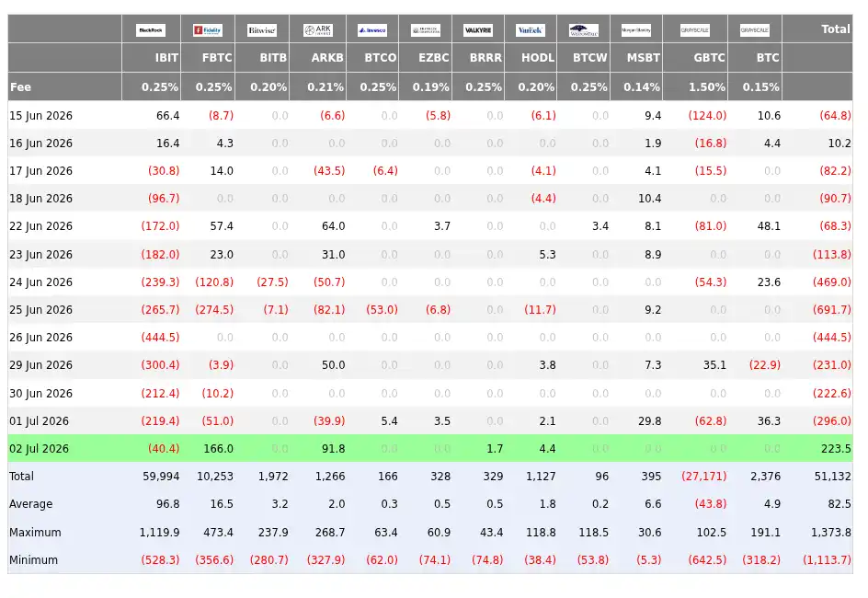
Task: Click the Total column header
Action: click(835, 29)
